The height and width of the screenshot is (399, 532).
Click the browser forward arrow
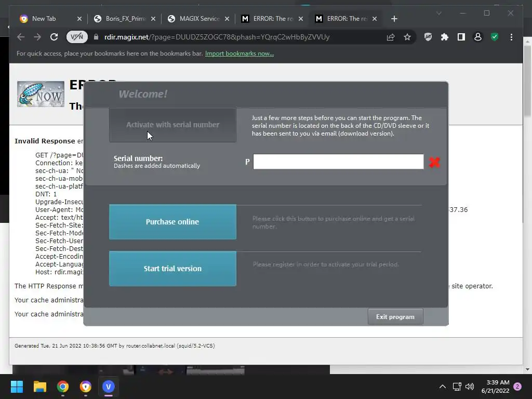point(37,37)
